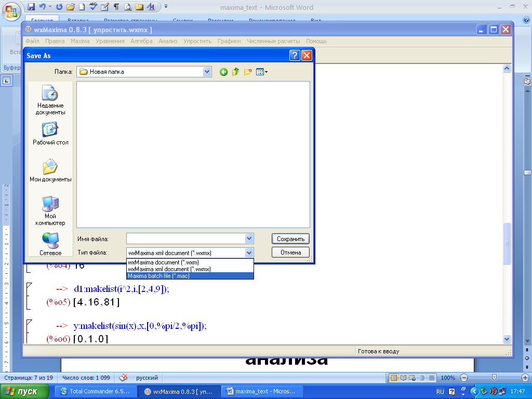Click Undo icon in Word quick access toolbar
Image resolution: width=532 pixels, height=399 pixels.
click(43, 6)
